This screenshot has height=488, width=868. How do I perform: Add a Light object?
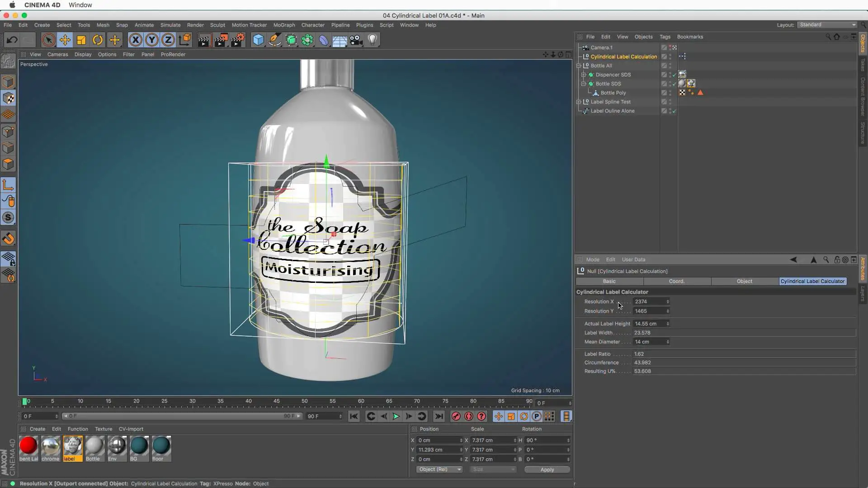373,40
